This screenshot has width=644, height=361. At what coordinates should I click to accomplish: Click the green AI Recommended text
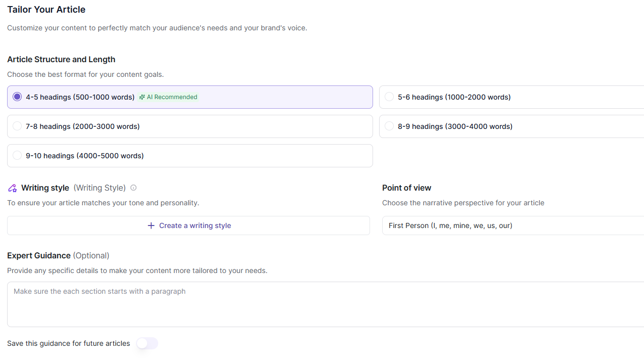pos(172,97)
